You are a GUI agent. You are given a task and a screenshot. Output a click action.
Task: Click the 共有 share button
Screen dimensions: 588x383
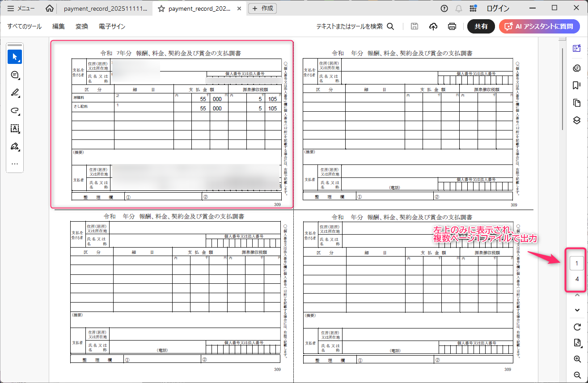[x=481, y=26]
